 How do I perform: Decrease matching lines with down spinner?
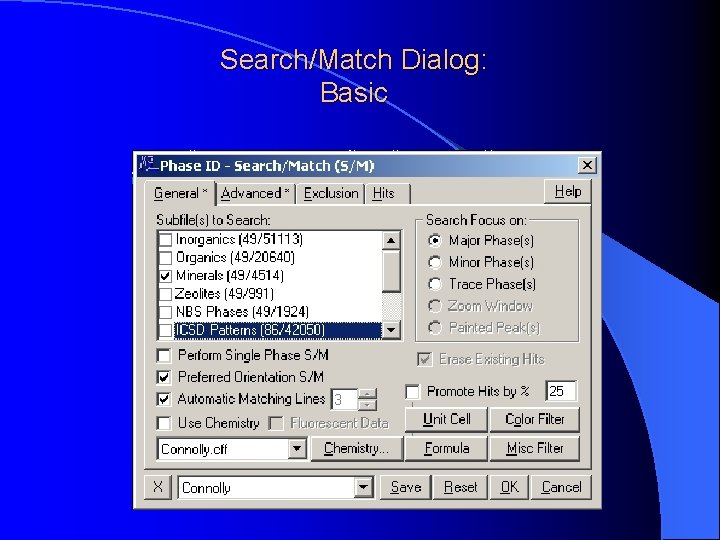pyautogui.click(x=367, y=405)
